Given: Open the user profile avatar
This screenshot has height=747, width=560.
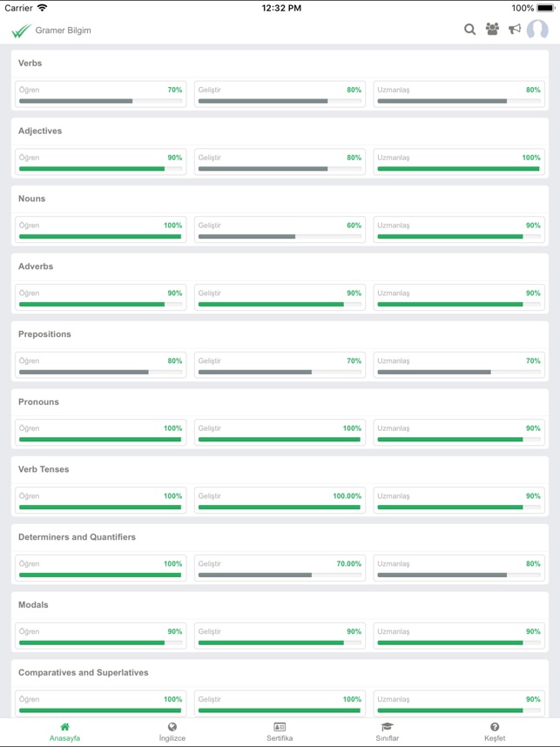Looking at the screenshot, I should tap(537, 30).
